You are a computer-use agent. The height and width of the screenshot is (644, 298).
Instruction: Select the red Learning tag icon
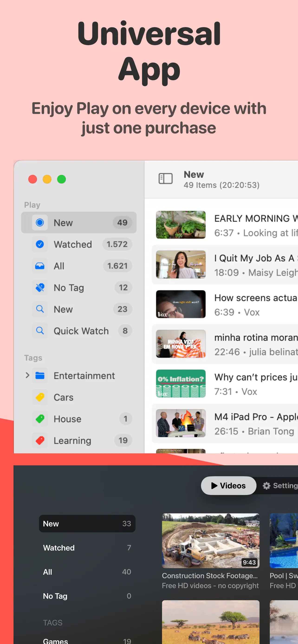tap(40, 440)
